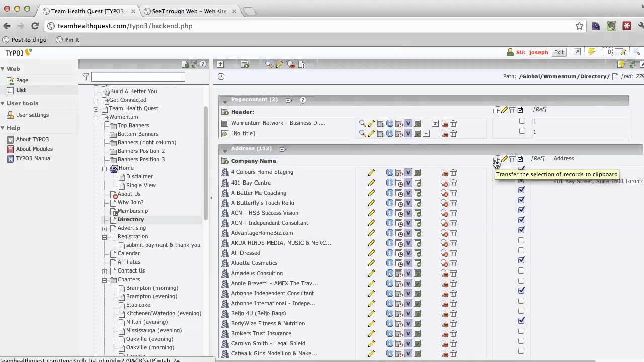Viewport: 644px width, 362px height.
Task: Check Beijo 4U (Beijo Bags) checkbox
Action: point(521,311)
